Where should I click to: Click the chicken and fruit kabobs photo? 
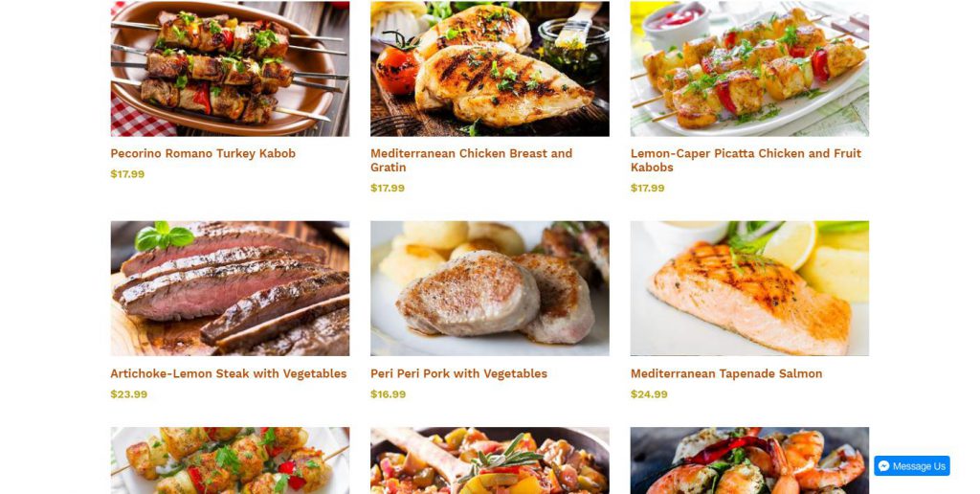pos(749,69)
